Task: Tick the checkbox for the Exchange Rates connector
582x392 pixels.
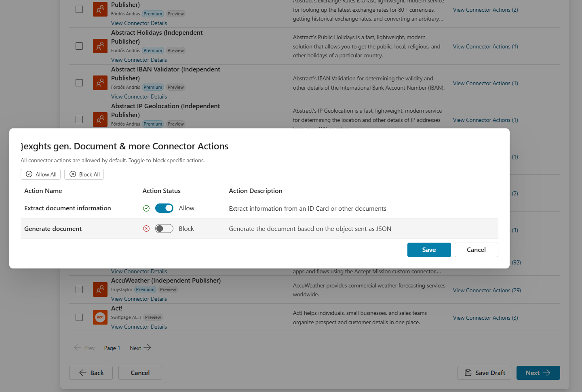Action: pyautogui.click(x=79, y=9)
